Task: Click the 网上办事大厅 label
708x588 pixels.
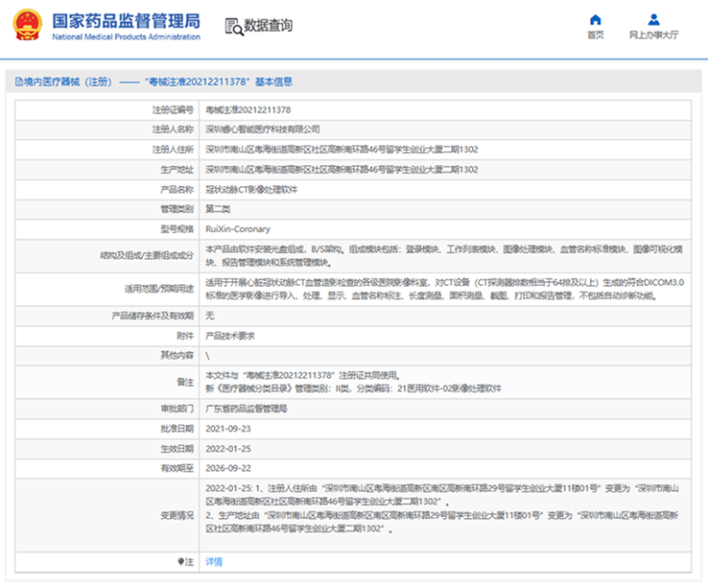Action: pos(653,35)
